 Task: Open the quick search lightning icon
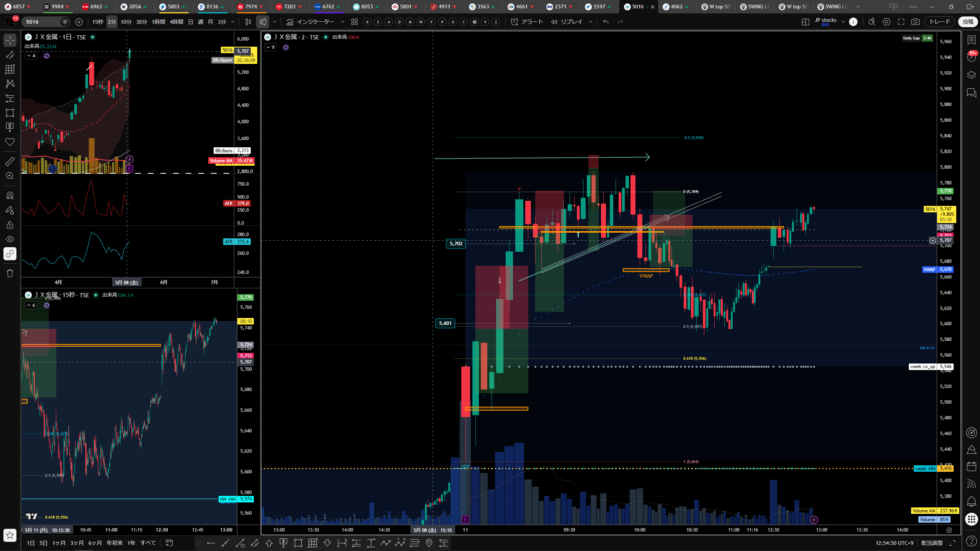(872, 22)
